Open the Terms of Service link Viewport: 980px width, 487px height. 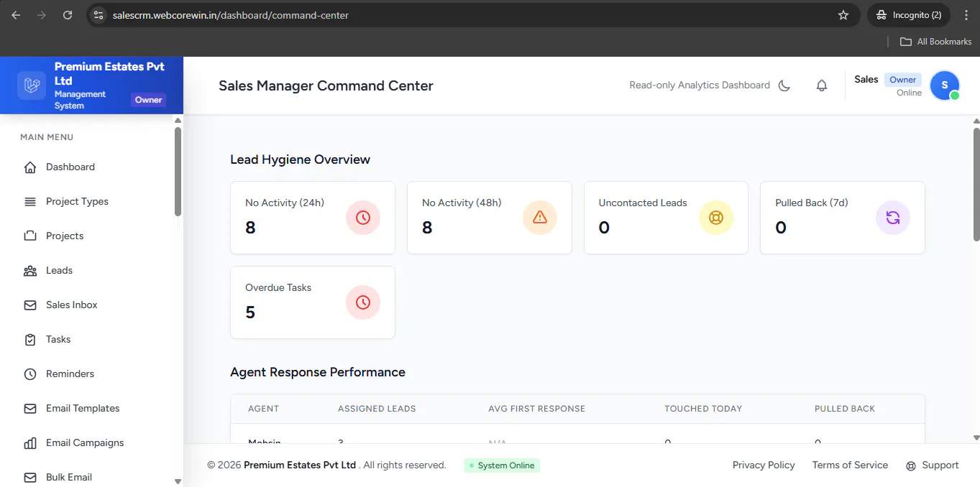point(850,465)
